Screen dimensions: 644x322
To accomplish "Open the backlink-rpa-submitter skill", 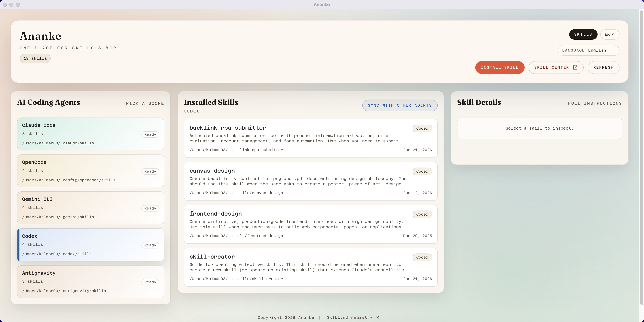I will (310, 138).
